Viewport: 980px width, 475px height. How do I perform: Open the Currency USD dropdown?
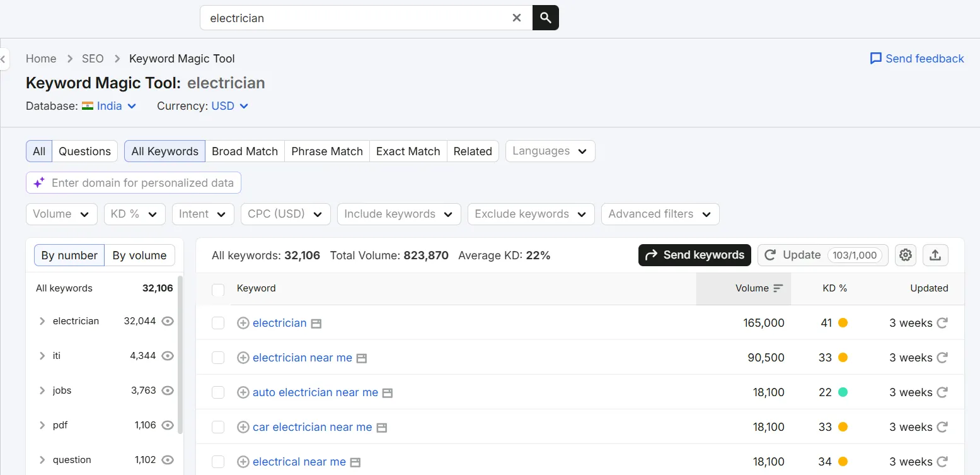(230, 106)
